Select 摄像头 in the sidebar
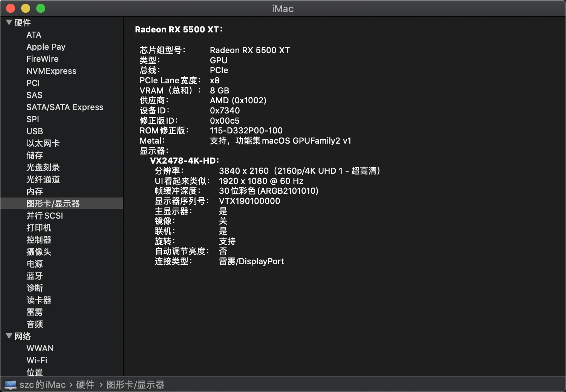Image resolution: width=566 pixels, height=392 pixels. (x=39, y=252)
